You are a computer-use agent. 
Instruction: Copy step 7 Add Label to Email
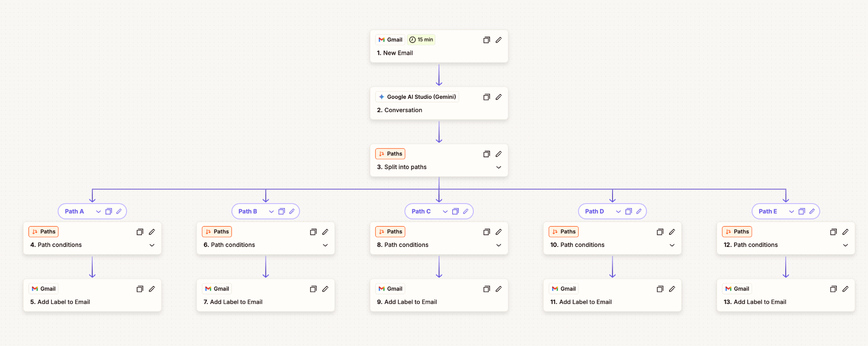click(x=313, y=289)
